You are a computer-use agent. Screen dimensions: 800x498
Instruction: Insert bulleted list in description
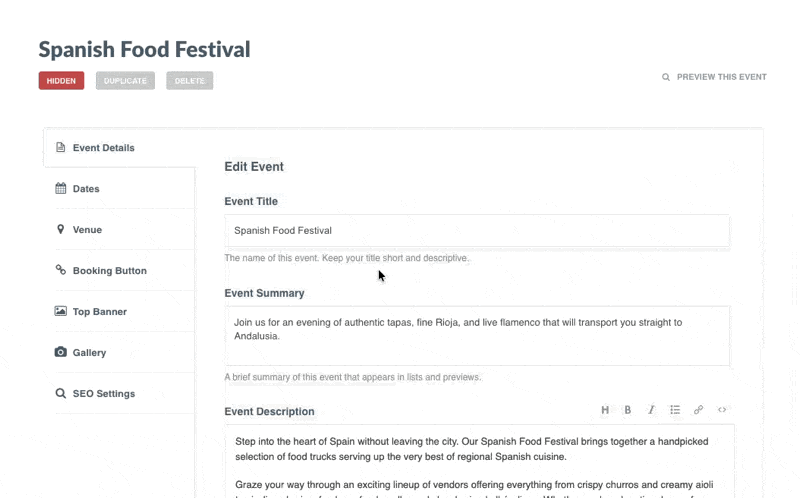(x=675, y=410)
